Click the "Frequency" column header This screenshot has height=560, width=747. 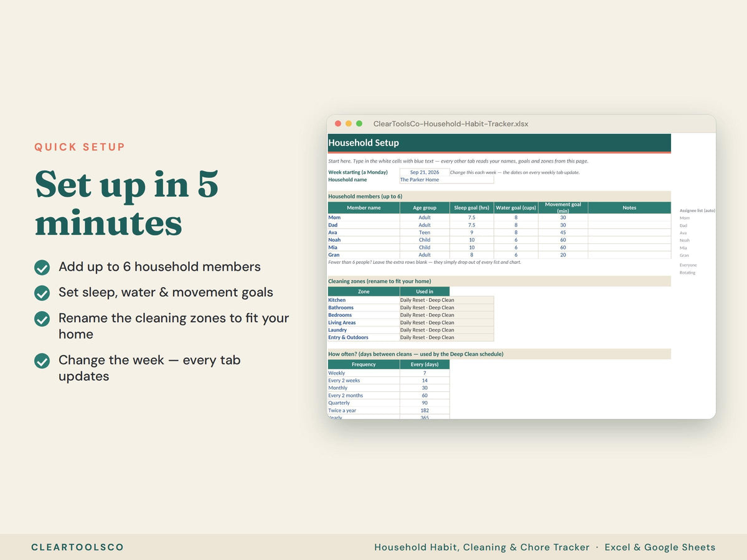coord(364,365)
